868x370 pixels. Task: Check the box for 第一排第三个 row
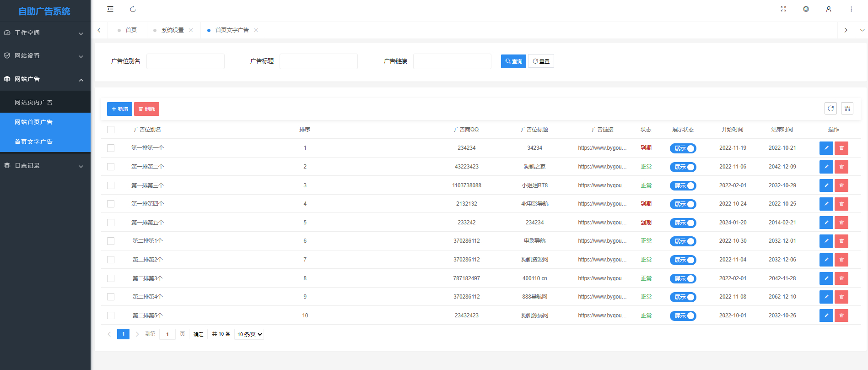pos(111,185)
